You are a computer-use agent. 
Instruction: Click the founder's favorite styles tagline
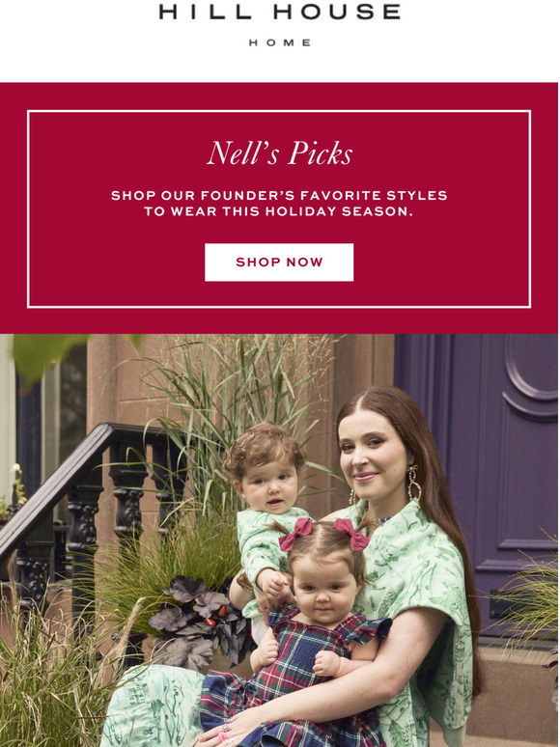[279, 204]
